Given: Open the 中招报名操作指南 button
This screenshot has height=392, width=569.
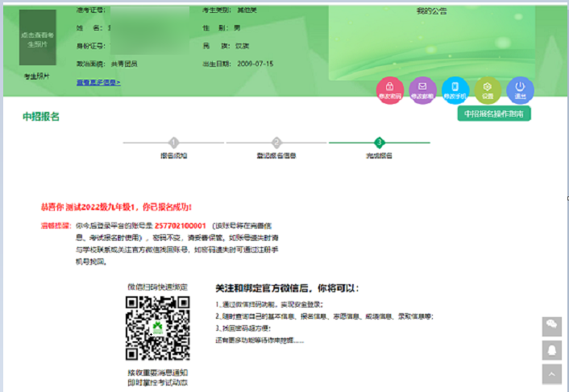Looking at the screenshot, I should 493,113.
